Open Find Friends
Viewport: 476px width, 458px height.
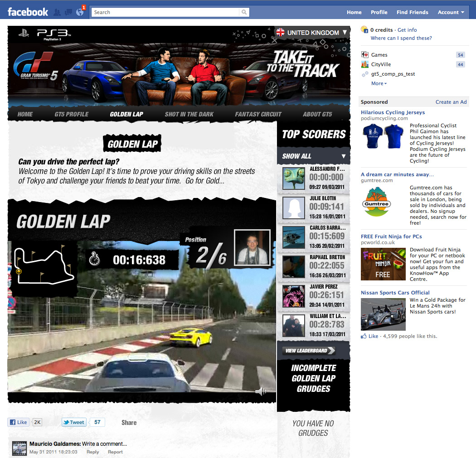[412, 12]
